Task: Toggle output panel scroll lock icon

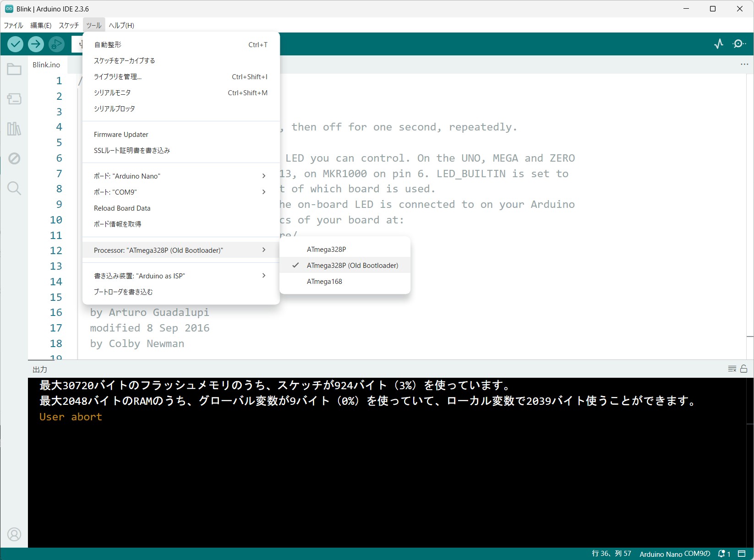Action: (x=743, y=369)
